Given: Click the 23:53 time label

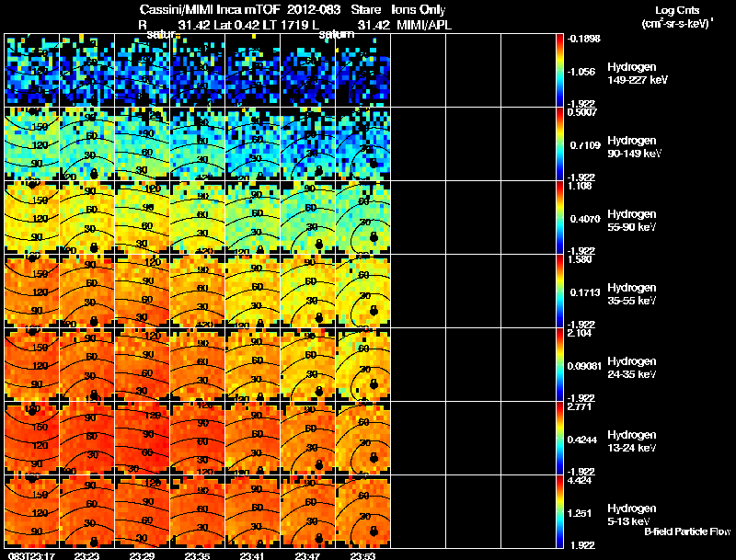Looking at the screenshot, I should pos(362,555).
